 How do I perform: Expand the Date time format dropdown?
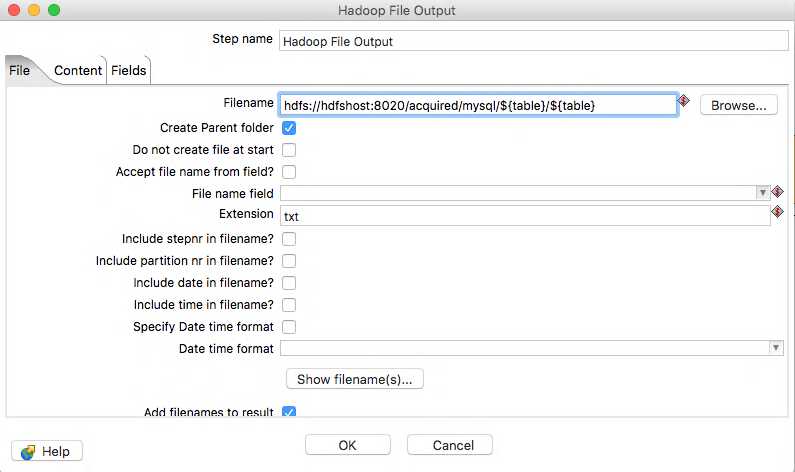click(x=776, y=348)
